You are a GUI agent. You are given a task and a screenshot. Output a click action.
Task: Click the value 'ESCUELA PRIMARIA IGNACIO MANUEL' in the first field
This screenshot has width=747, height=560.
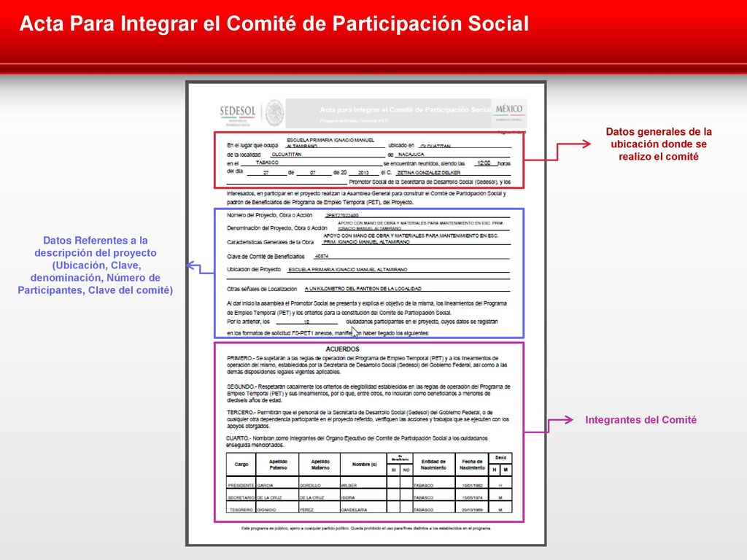[330, 140]
